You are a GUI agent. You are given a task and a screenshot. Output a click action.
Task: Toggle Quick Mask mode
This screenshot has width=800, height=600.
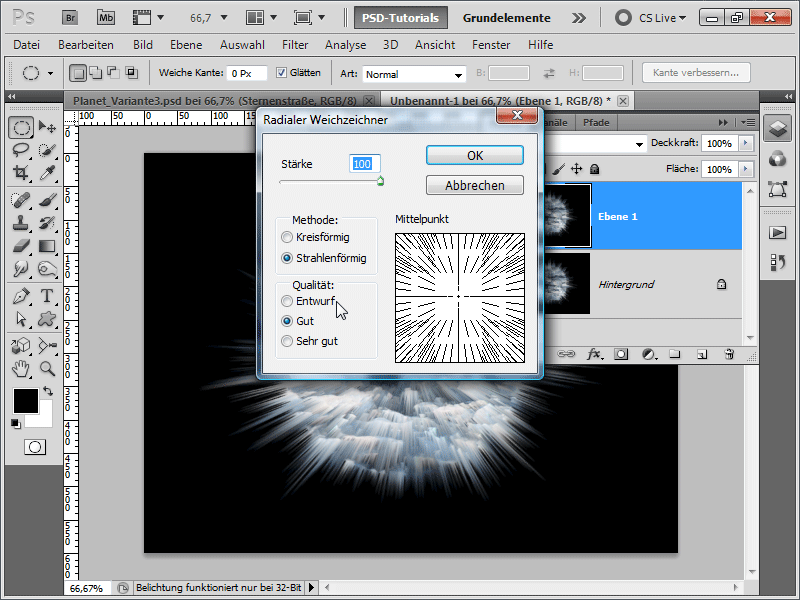pos(35,447)
